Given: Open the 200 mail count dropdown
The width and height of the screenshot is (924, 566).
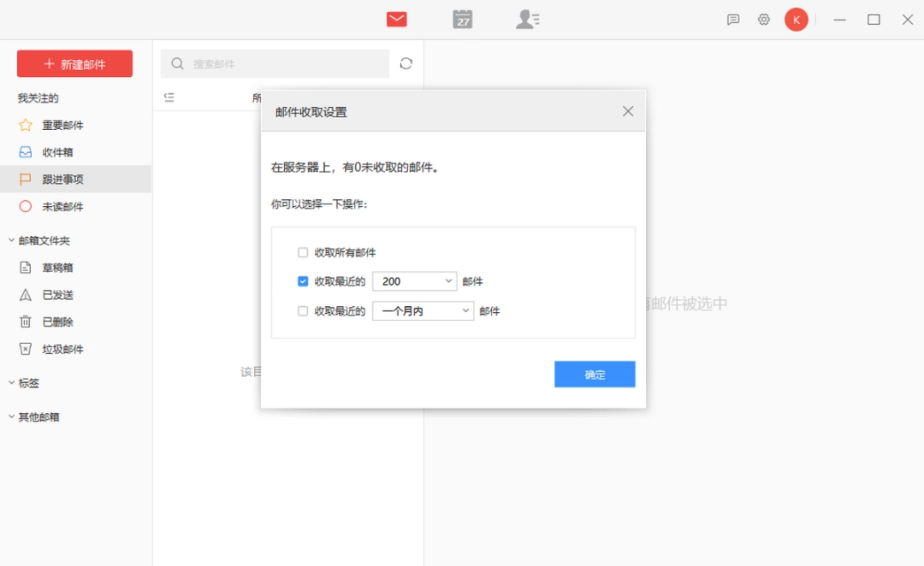Looking at the screenshot, I should [415, 281].
